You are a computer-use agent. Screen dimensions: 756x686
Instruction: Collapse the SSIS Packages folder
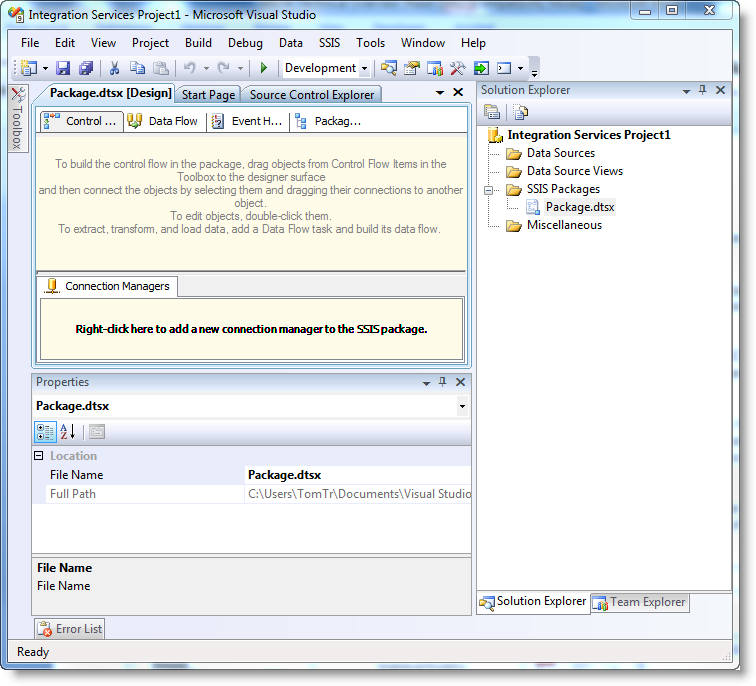pyautogui.click(x=488, y=190)
